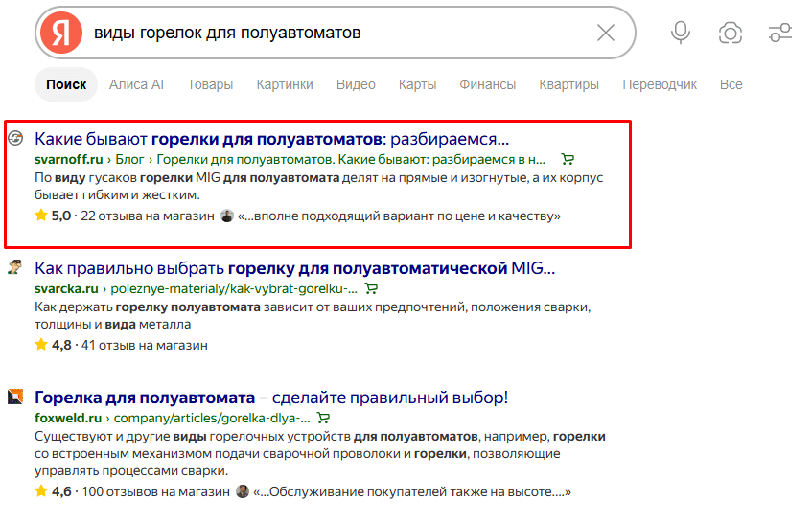Open the Видео tab
This screenshot has width=812, height=523.
pos(356,84)
